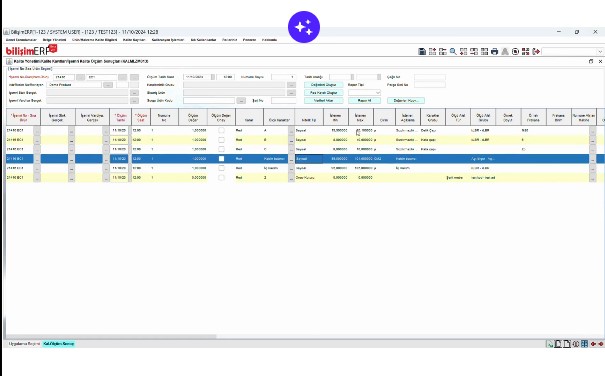Click the toolbar icon directly left of the magnifier

click(x=443, y=51)
